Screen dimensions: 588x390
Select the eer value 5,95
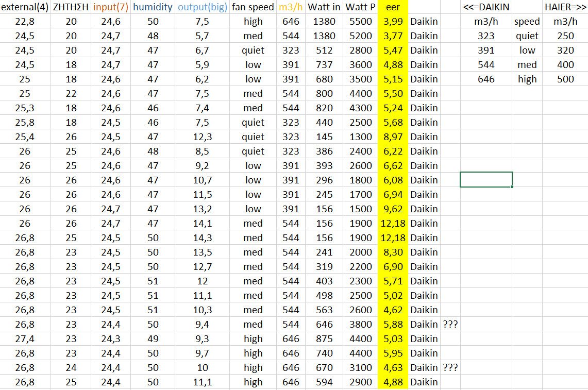click(x=393, y=353)
